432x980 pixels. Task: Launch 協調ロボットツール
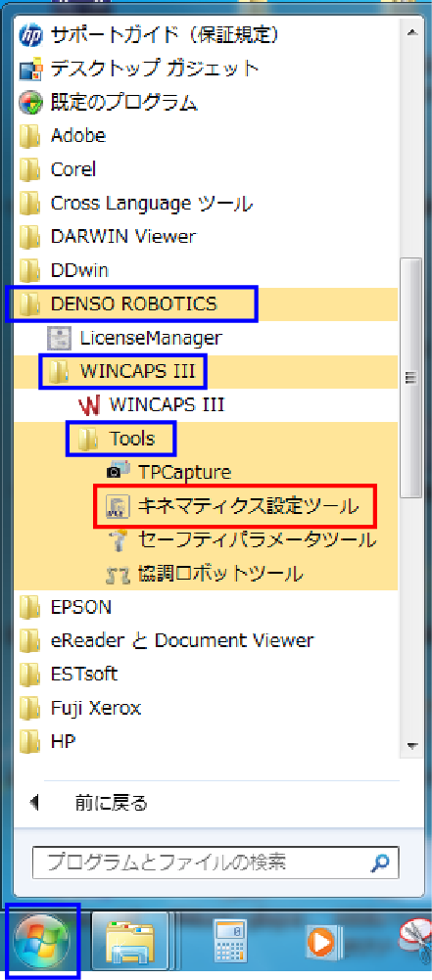pos(205,573)
